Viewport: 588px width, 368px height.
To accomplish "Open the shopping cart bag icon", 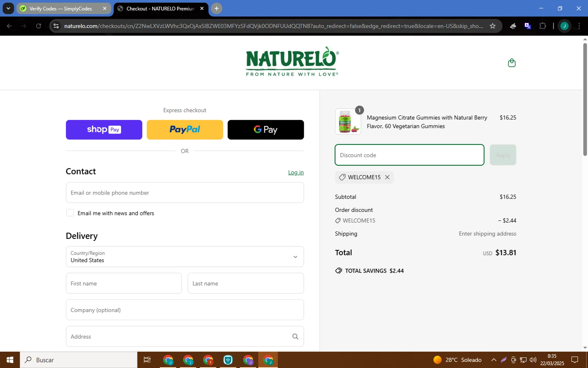I will (x=512, y=63).
